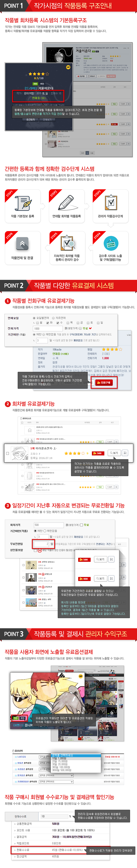Click the 보기 view button for episode 1회
The width and height of the screenshot is (137, 868).
click(114, 453)
